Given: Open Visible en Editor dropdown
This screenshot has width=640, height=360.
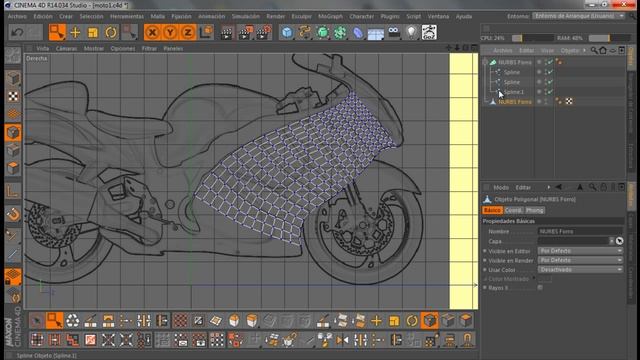Looking at the screenshot, I should [580, 251].
